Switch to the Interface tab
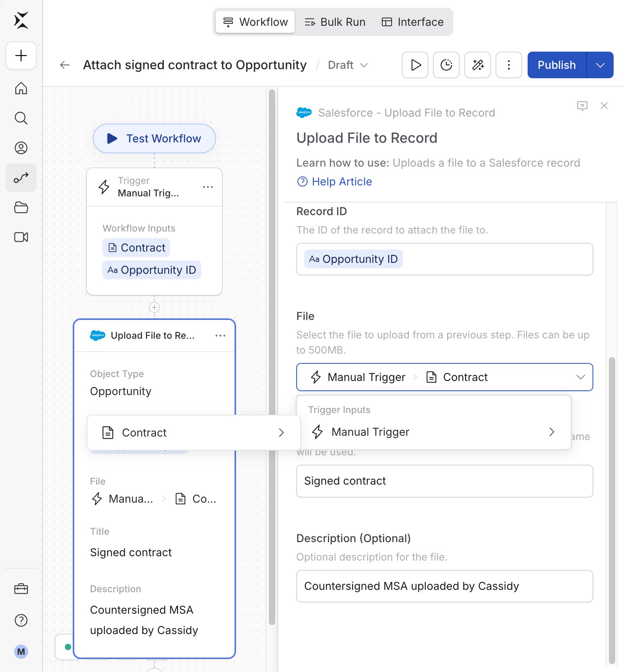Image resolution: width=623 pixels, height=672 pixels. [412, 22]
